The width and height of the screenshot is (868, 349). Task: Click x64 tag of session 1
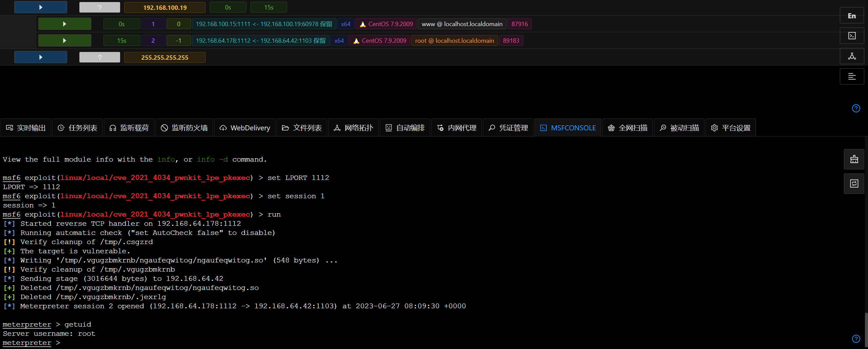[x=346, y=24]
